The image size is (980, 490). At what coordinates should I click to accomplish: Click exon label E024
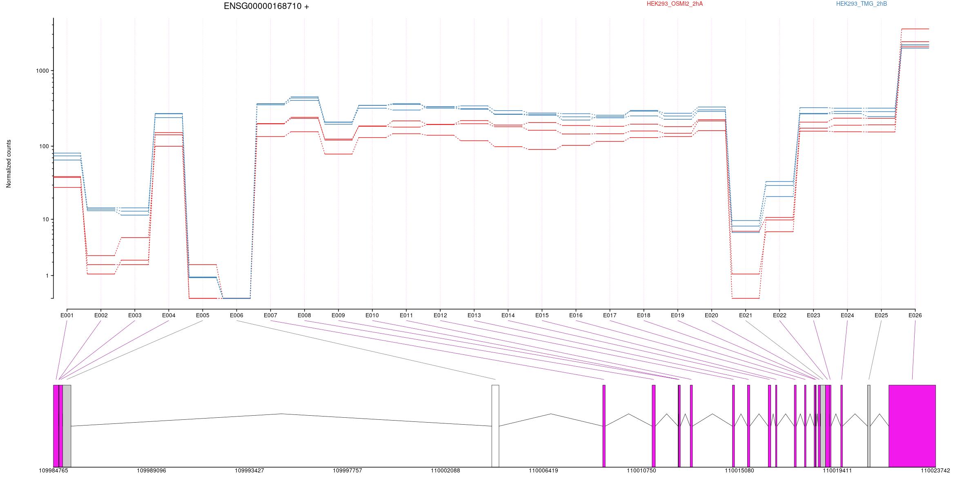pos(847,315)
